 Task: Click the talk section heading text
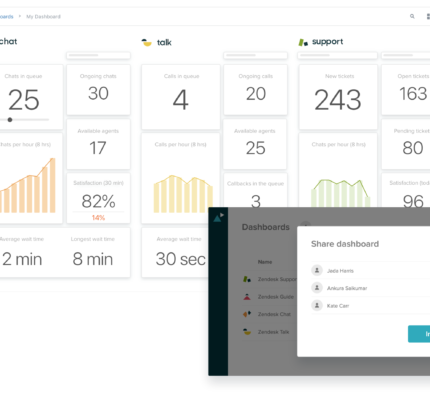click(x=164, y=42)
